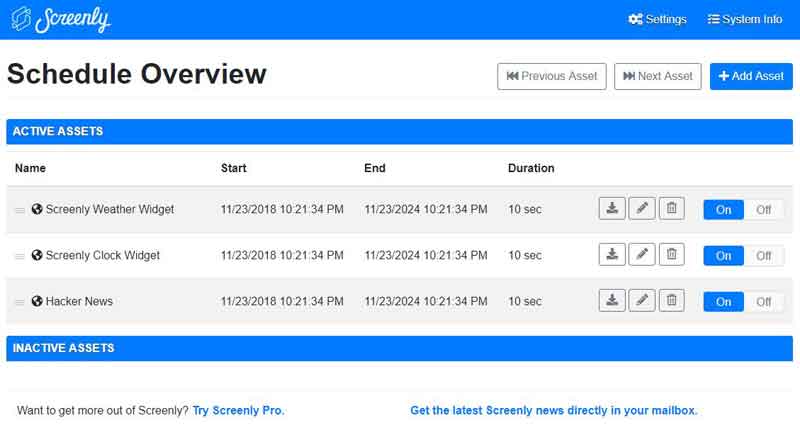Skip to Next Asset

point(658,77)
